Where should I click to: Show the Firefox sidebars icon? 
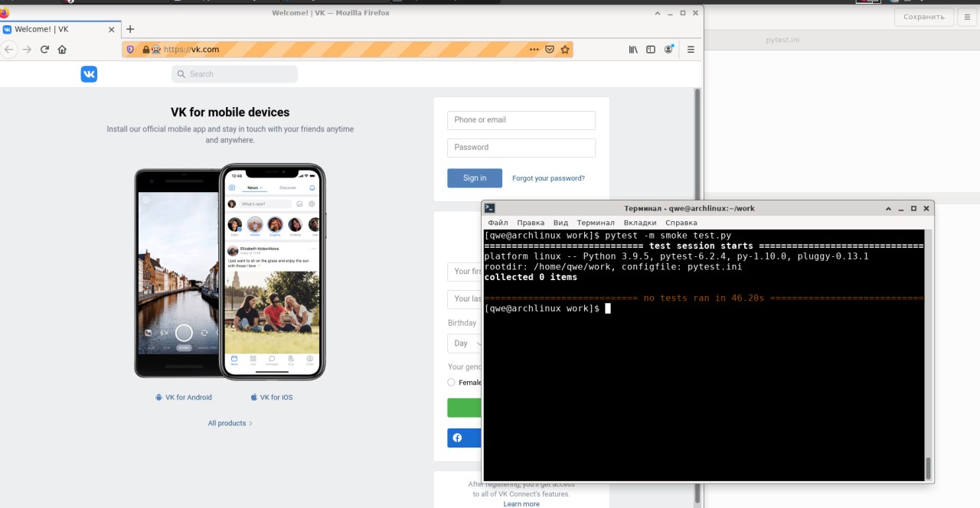[651, 49]
